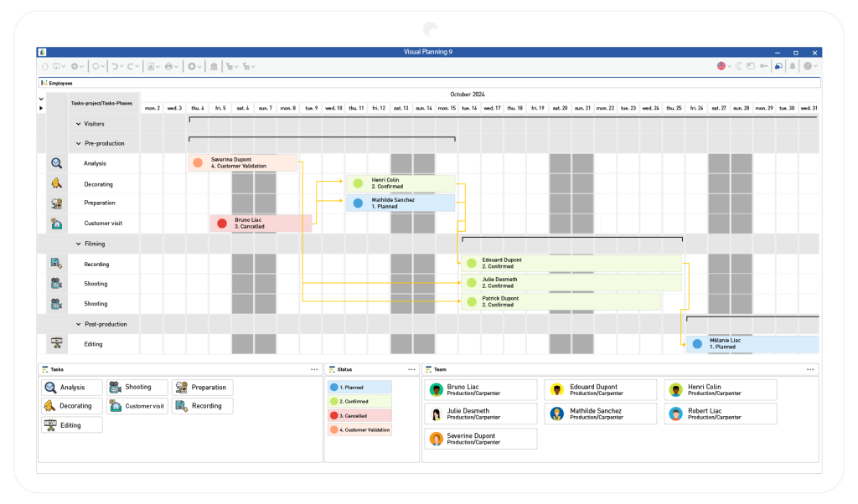
Task: Select the 2. Confirmed status swatch
Action: 359,401
